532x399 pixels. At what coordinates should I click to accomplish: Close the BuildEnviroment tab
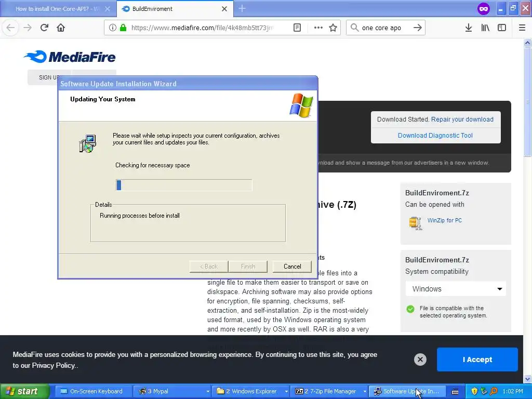coord(224,9)
